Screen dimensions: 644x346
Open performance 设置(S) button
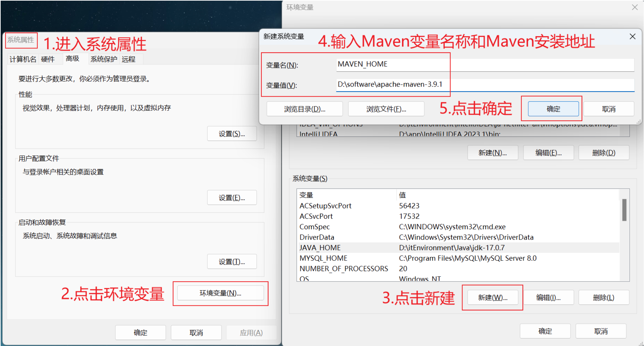pos(232,134)
